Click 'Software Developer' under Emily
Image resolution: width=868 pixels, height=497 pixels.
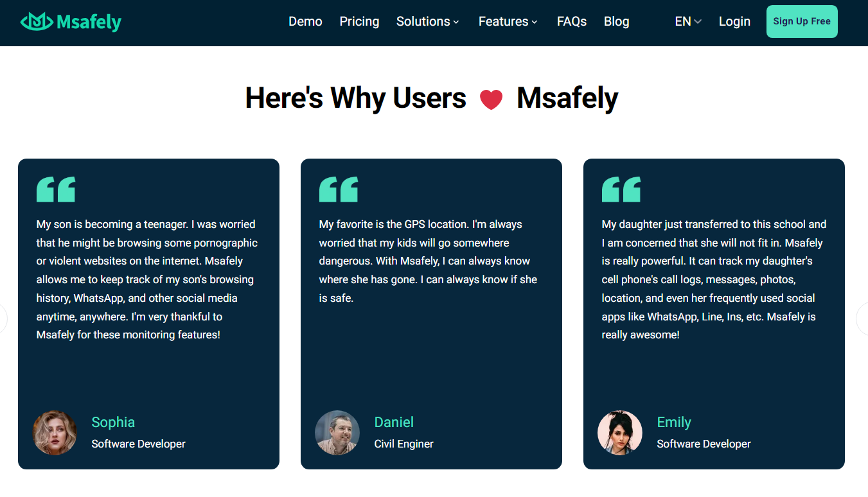(704, 444)
